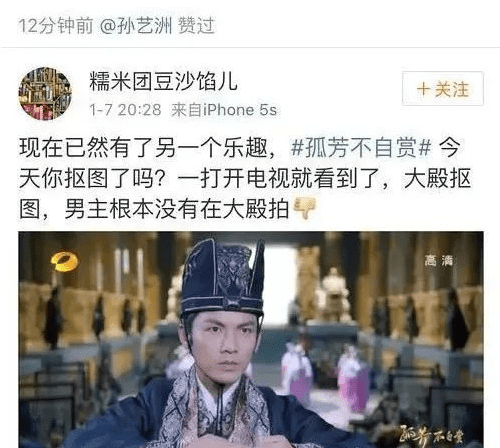The width and height of the screenshot is (500, 448).
Task: Click the +关注 follow button
Action: click(x=443, y=89)
